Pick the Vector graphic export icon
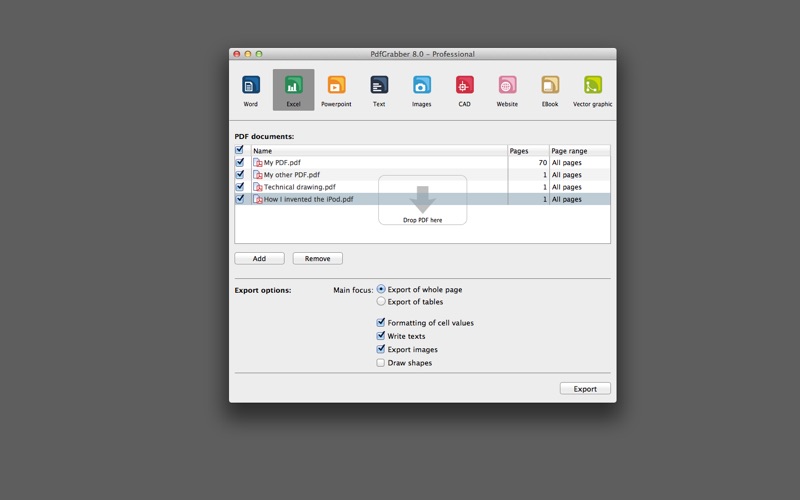Viewport: 800px width, 500px height. pyautogui.click(x=593, y=85)
